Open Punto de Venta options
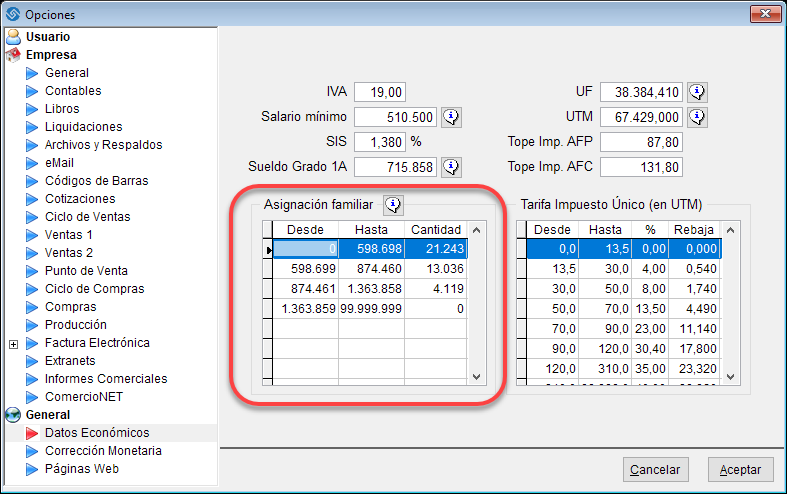The height and width of the screenshot is (494, 787). click(x=86, y=271)
